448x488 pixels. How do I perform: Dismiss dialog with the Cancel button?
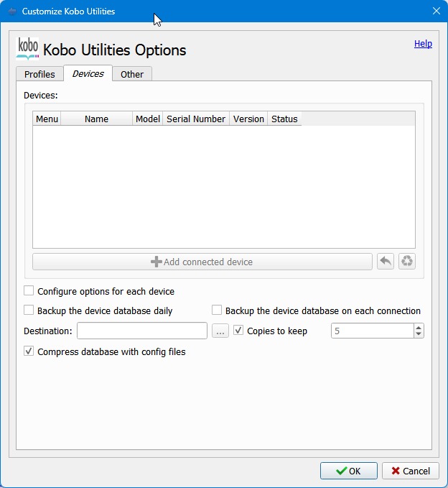click(x=411, y=471)
